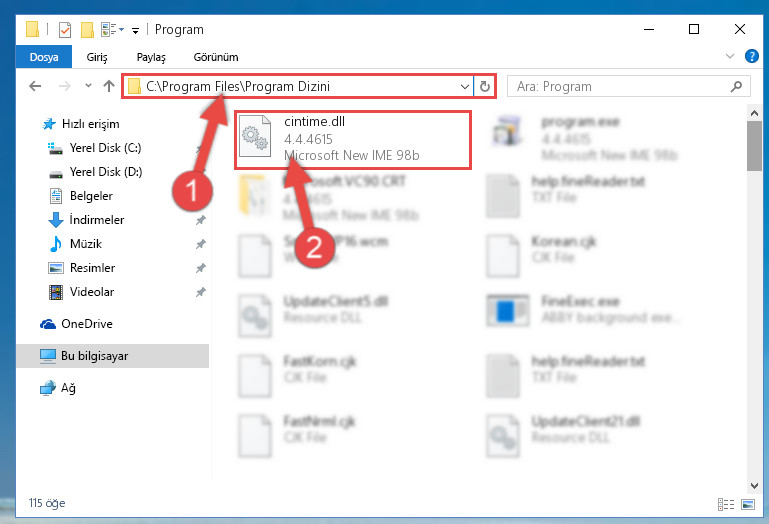Refresh the current folder

(485, 87)
